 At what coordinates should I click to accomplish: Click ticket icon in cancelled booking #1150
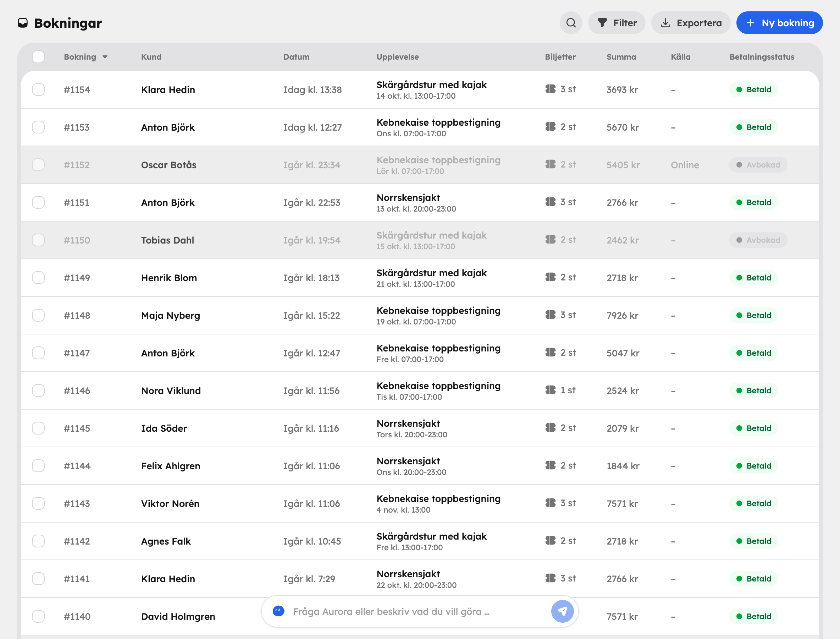pos(551,240)
